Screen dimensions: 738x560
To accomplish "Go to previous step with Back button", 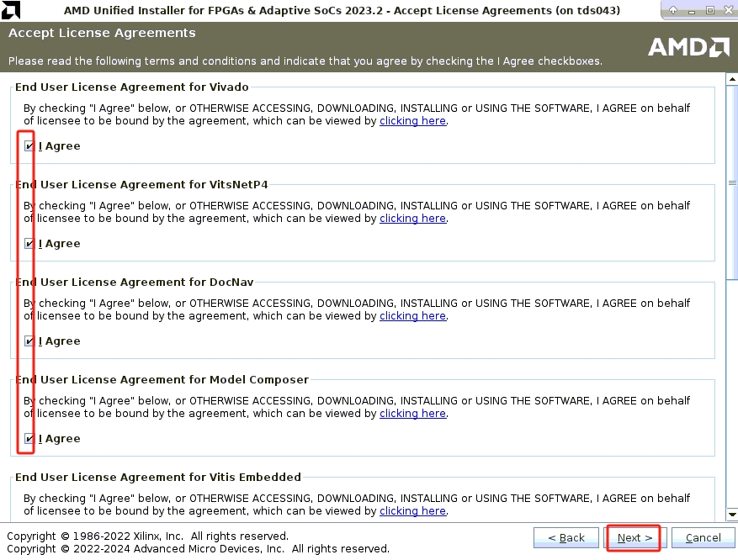I will pos(565,538).
